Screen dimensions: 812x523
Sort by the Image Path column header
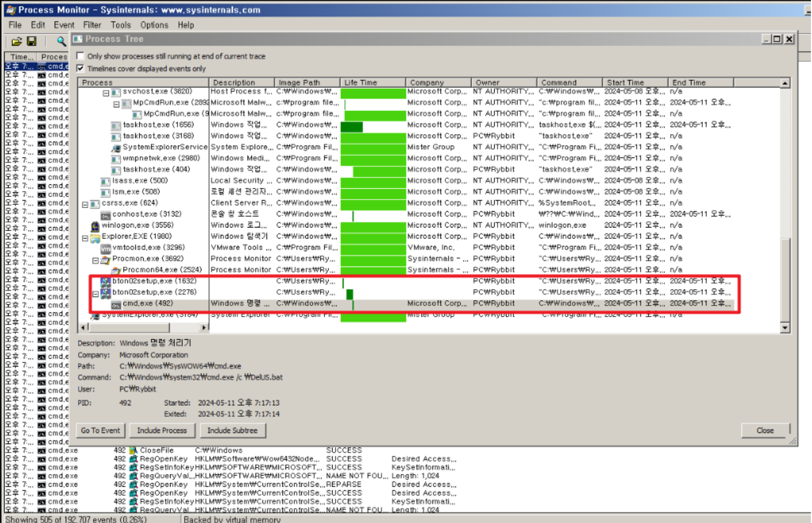(x=307, y=82)
